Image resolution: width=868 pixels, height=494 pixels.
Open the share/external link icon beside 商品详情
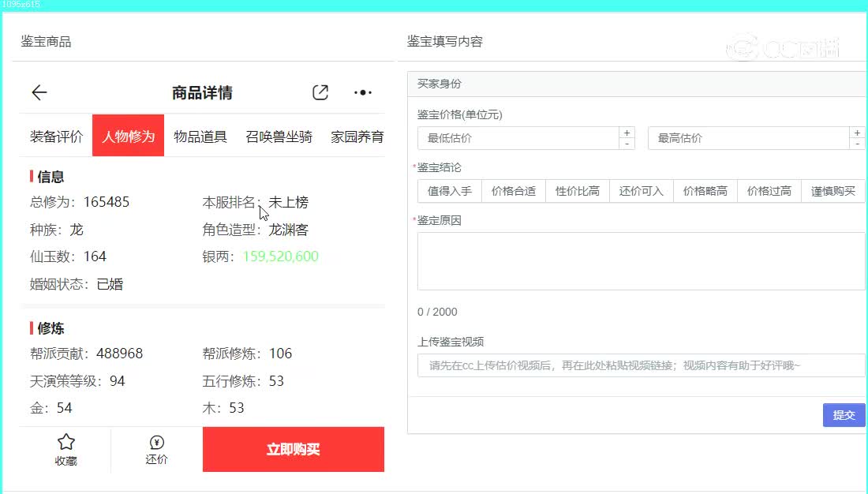tap(320, 92)
